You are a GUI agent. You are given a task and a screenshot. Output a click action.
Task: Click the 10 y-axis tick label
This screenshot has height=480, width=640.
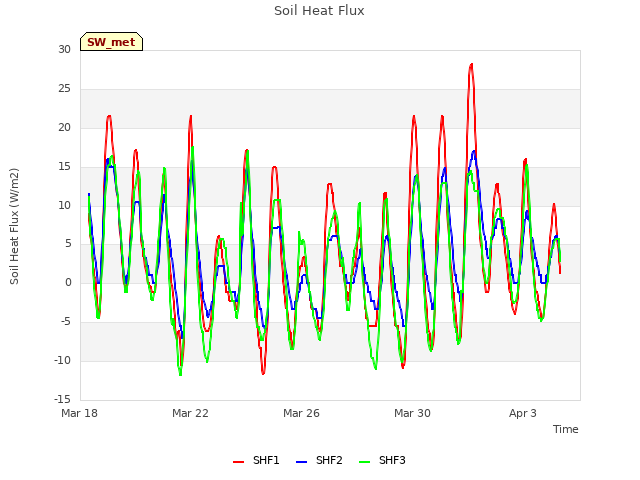tap(64, 205)
